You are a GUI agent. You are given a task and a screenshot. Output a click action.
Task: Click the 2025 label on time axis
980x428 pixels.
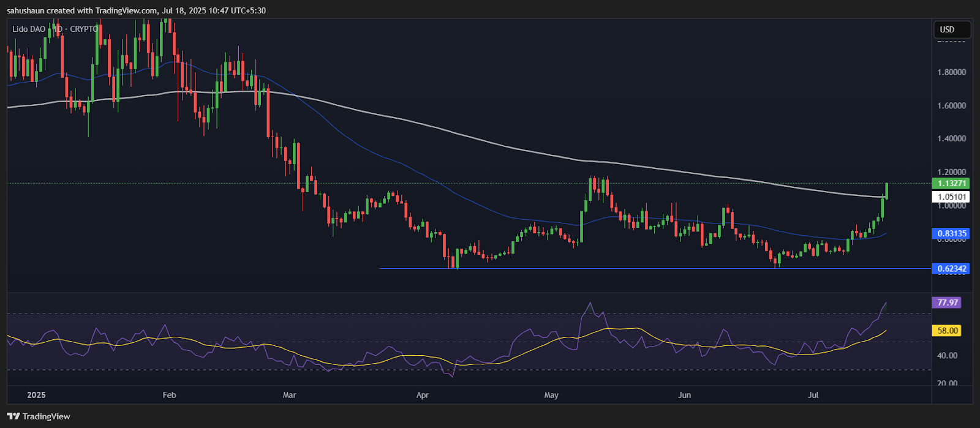[x=36, y=395]
